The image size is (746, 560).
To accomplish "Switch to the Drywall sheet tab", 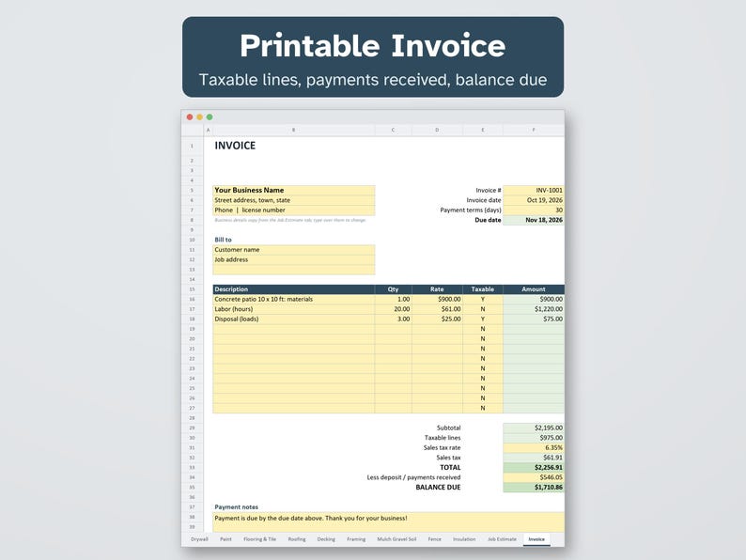I will (x=199, y=539).
